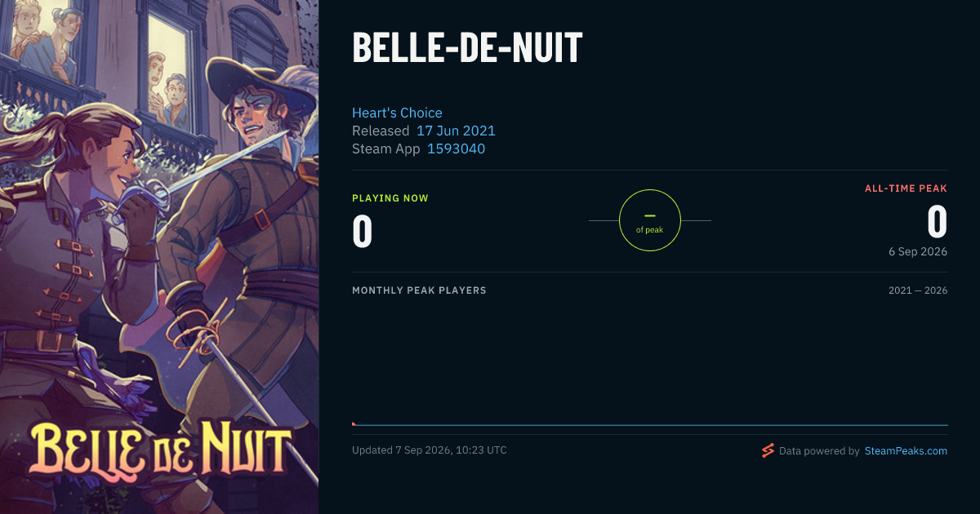Click the 'Data powered by' text
Viewport: 980px width, 514px height.
[x=819, y=450]
